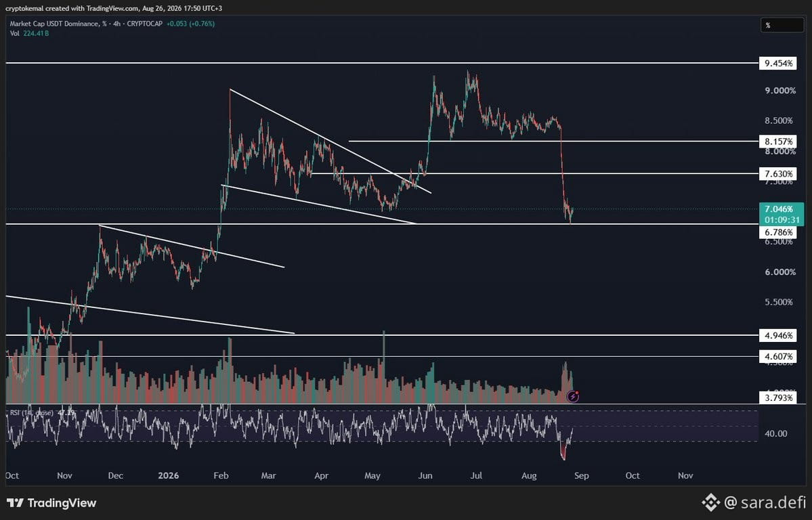This screenshot has height=520, width=812.
Task: Click the May label on time axis
Action: tap(372, 475)
